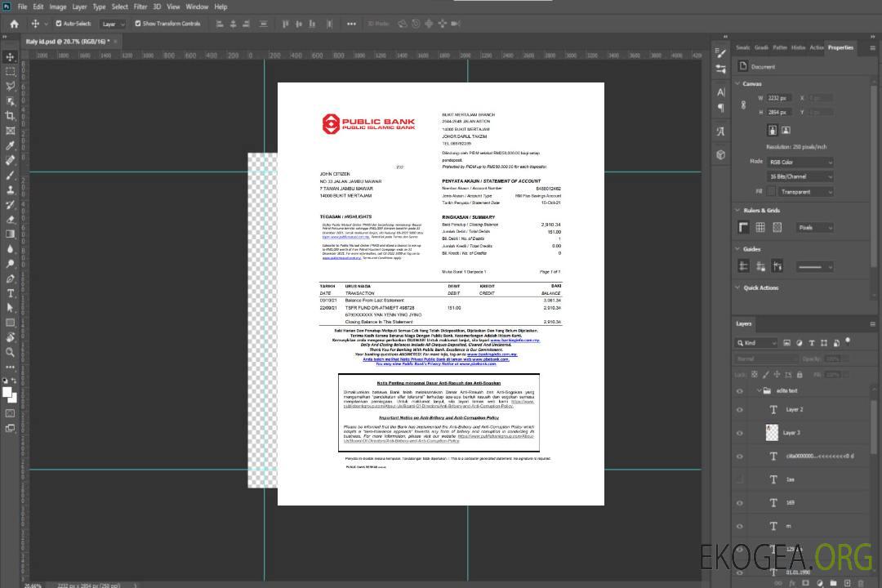Select the Eyedropper tool
The height and width of the screenshot is (588, 882).
(10, 145)
